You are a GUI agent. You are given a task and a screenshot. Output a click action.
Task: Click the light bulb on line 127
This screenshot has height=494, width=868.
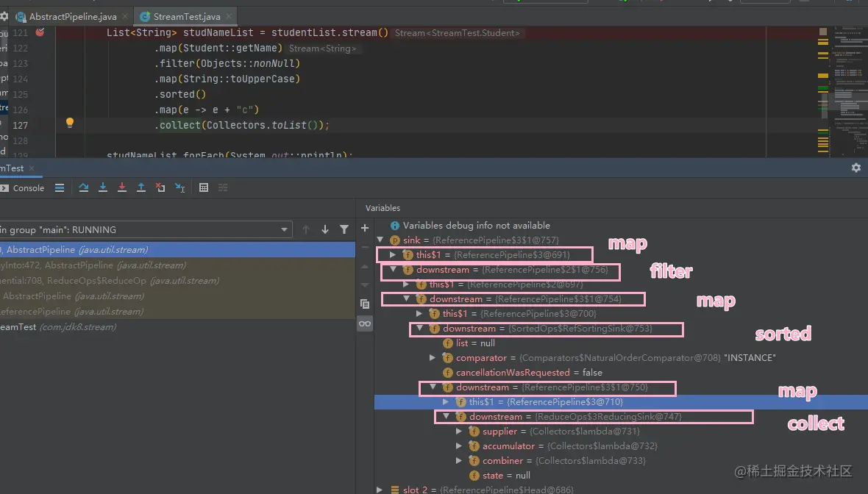[70, 123]
